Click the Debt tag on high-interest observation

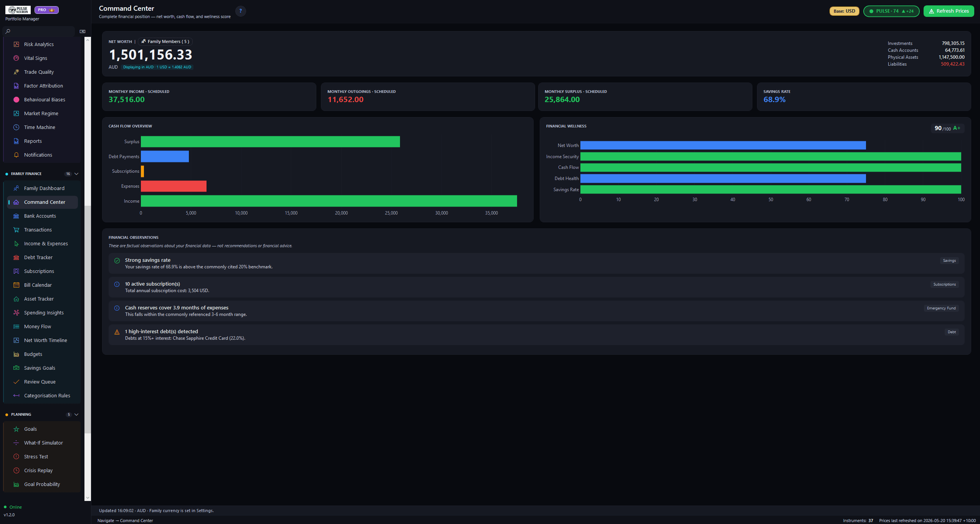tap(952, 332)
